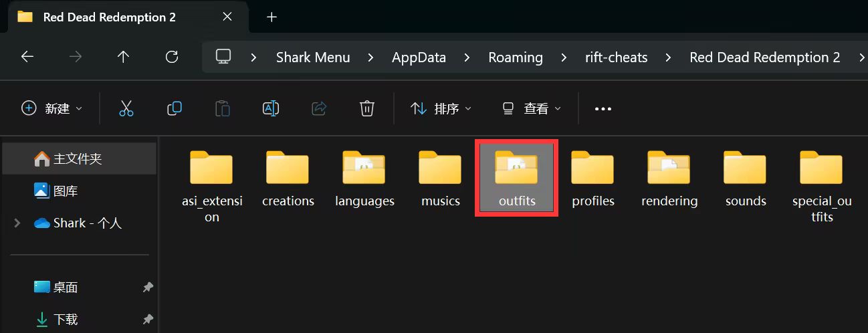Click the Share icon in toolbar
This screenshot has height=333, width=868.
319,108
